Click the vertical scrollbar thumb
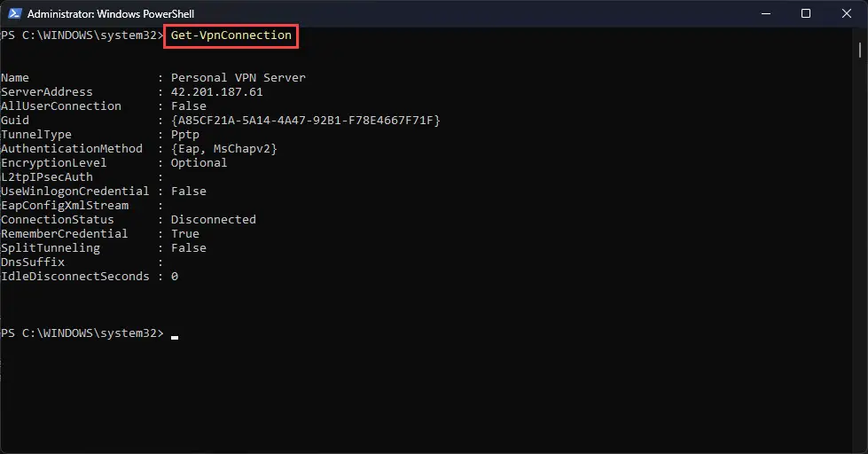 [x=860, y=50]
